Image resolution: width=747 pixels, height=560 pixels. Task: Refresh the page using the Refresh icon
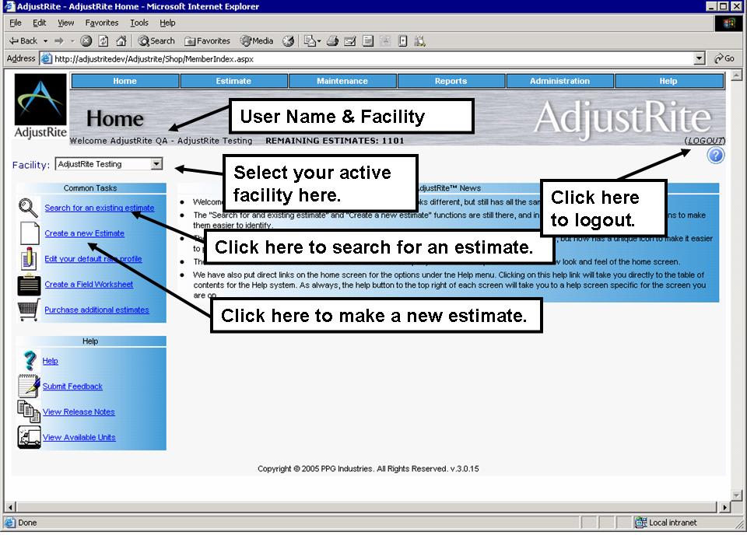103,41
